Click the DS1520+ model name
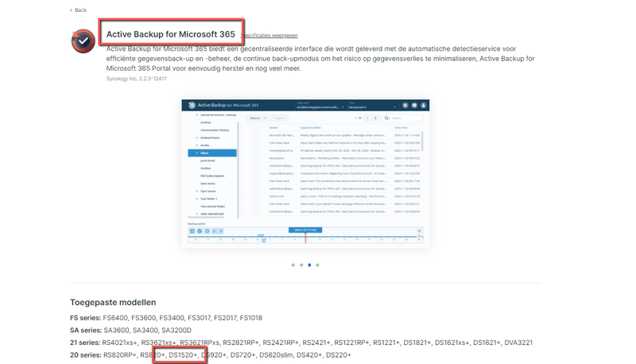This screenshot has height=364, width=636. click(183, 355)
